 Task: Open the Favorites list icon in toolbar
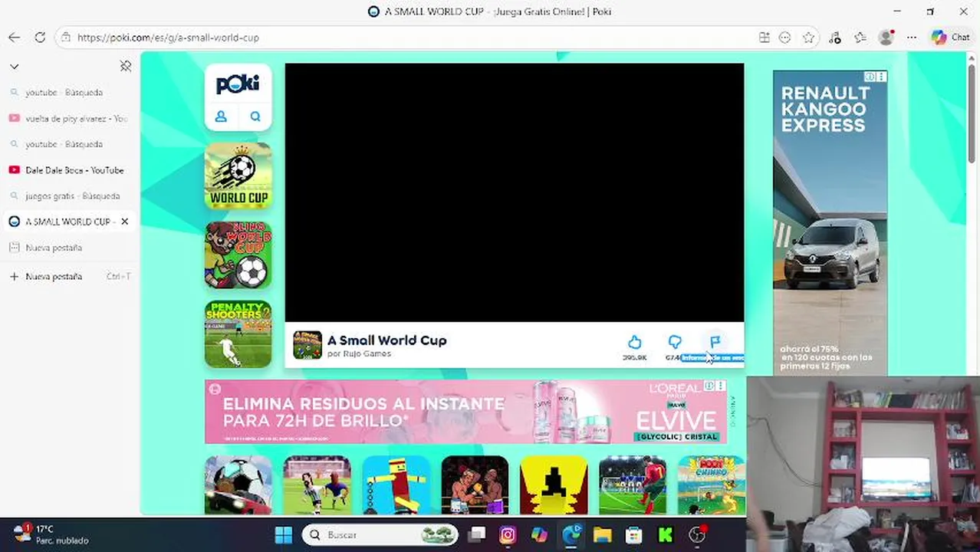(x=860, y=37)
